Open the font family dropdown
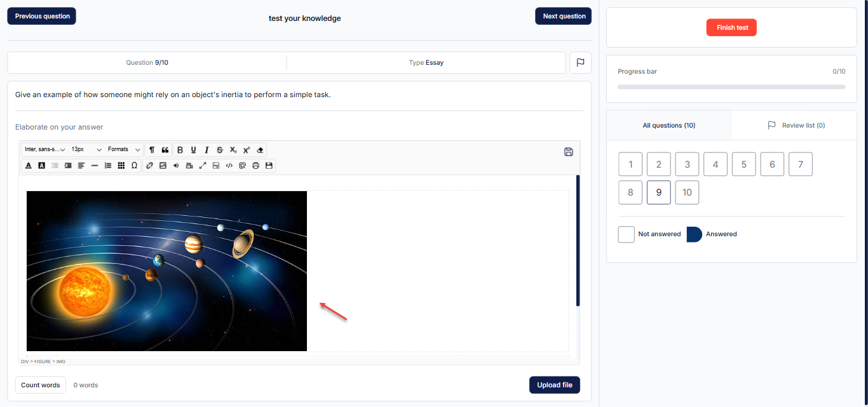Viewport: 868px width, 407px height. [44, 150]
